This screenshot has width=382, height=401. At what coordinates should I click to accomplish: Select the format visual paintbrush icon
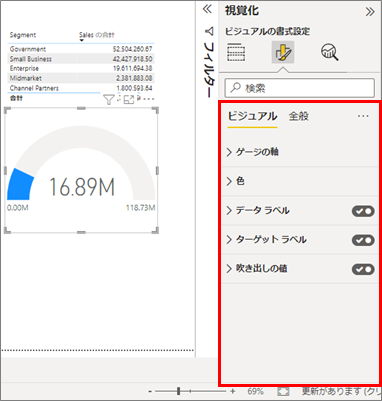(283, 52)
